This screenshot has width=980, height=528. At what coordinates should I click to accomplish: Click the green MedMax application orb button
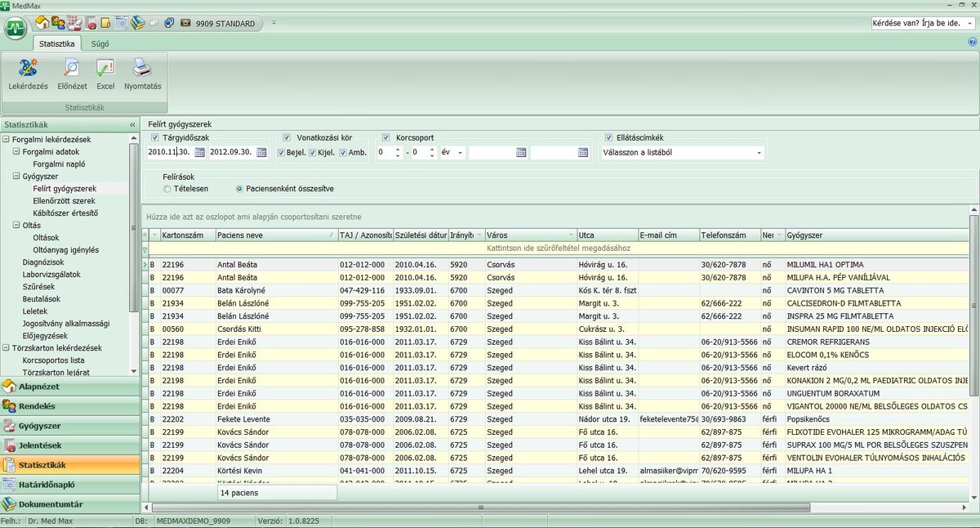(16, 29)
